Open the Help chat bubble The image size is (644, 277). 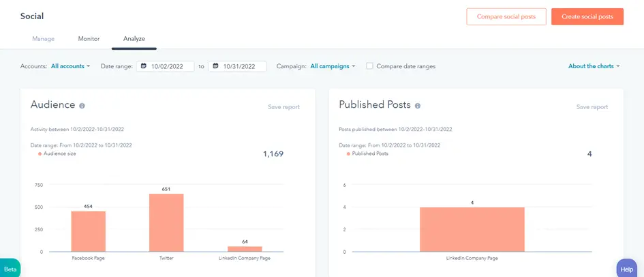(x=627, y=269)
